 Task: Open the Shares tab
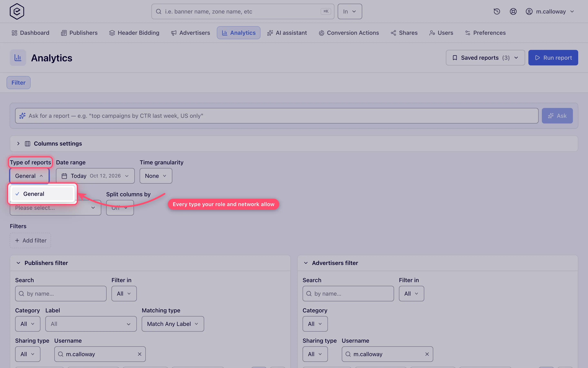click(x=404, y=33)
